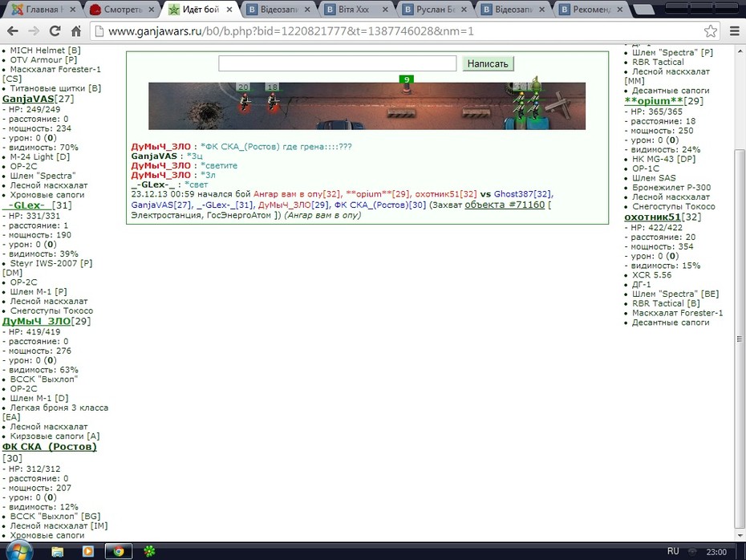This screenshot has height=560, width=746.
Task: Click the Ghost387[32] name in battle log
Action: click(522, 194)
